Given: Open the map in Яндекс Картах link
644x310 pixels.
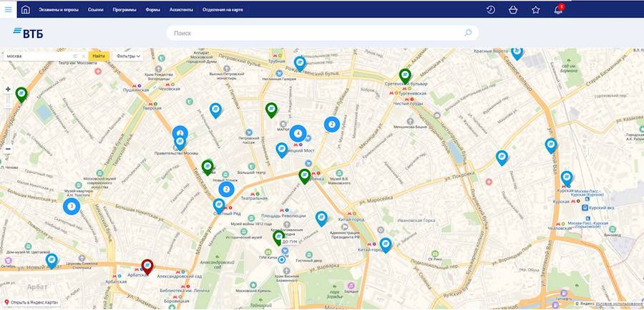Looking at the screenshot, I should [x=32, y=303].
